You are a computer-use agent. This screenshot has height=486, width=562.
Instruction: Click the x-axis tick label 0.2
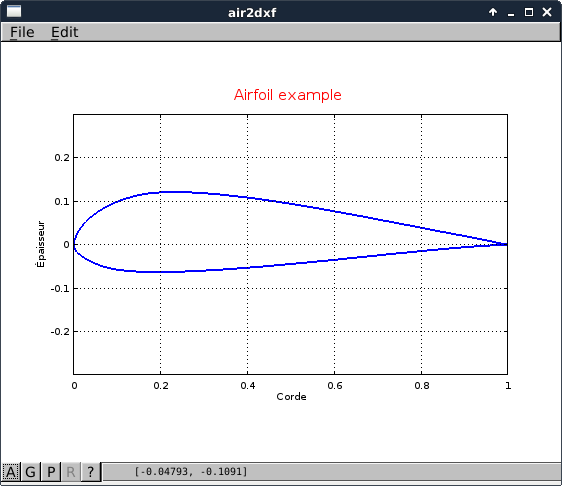(x=161, y=386)
